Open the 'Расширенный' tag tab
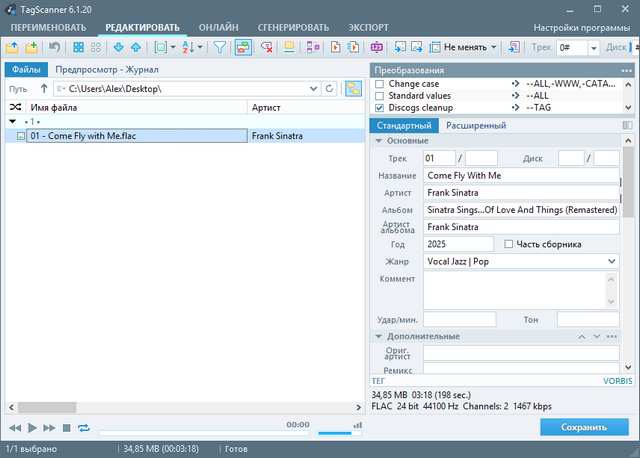 point(475,125)
